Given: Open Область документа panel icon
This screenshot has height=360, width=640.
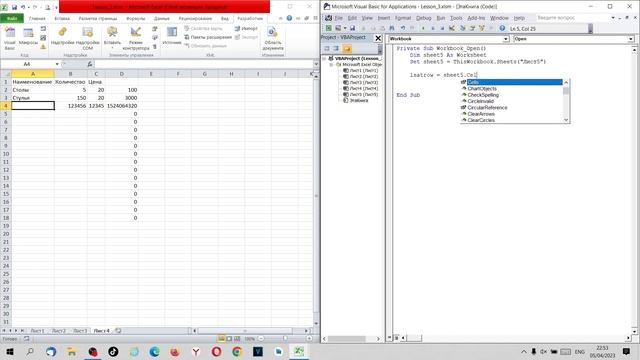Looking at the screenshot, I should tap(273, 39).
